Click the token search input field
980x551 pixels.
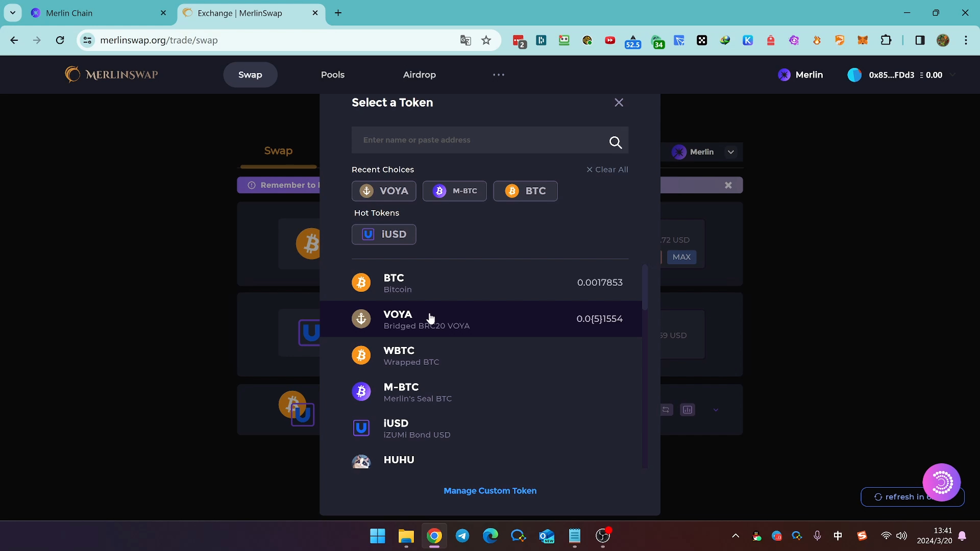pos(489,139)
